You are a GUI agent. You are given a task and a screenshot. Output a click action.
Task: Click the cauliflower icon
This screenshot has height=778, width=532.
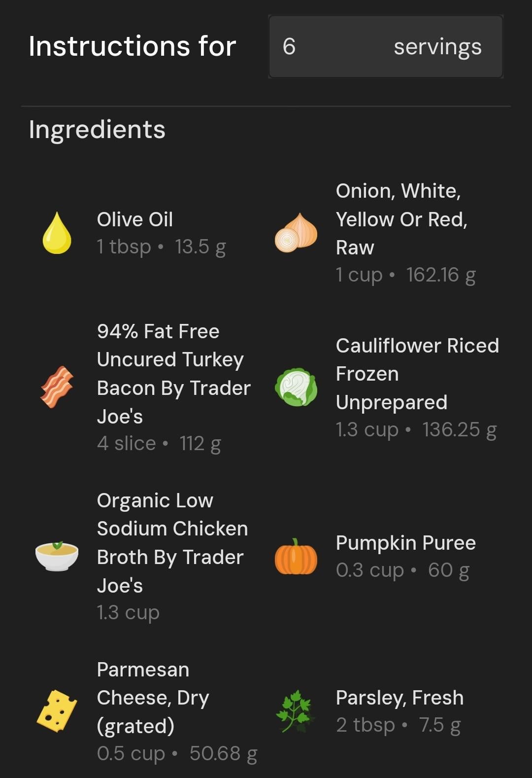coord(296,387)
